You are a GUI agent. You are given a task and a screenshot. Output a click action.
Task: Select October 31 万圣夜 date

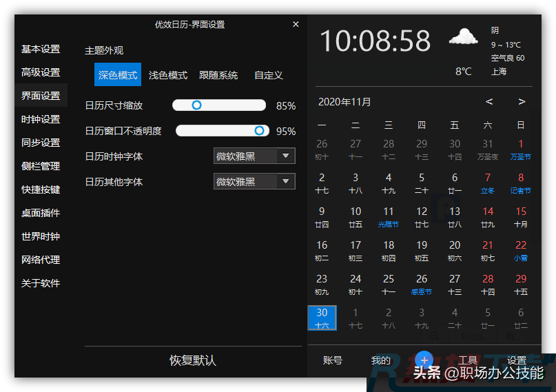pos(488,149)
